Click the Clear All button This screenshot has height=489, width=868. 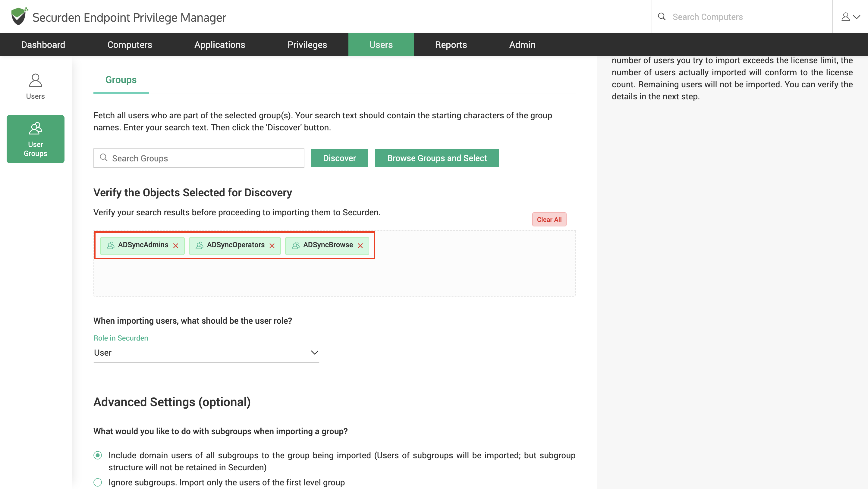point(549,220)
